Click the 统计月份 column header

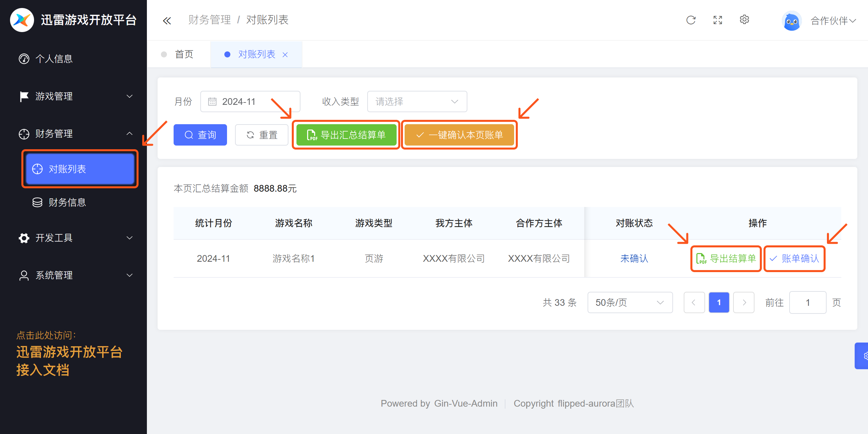[214, 223]
